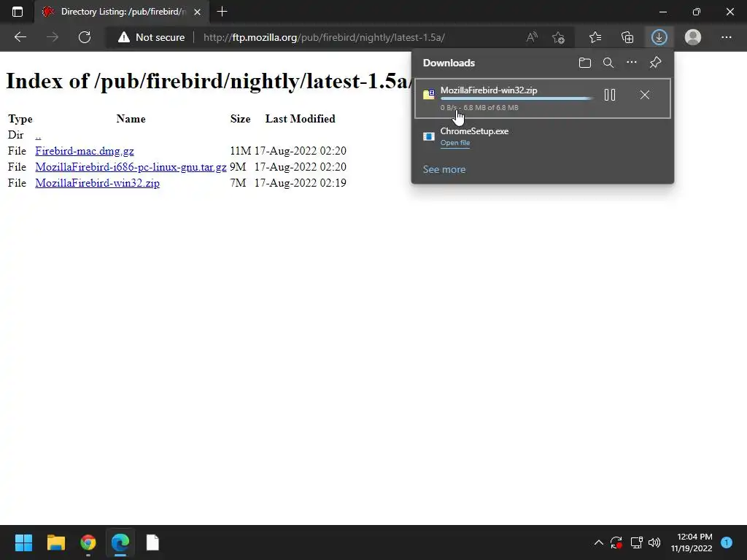Open volume control tray icon
This screenshot has height=560, width=747.
pos(654,542)
